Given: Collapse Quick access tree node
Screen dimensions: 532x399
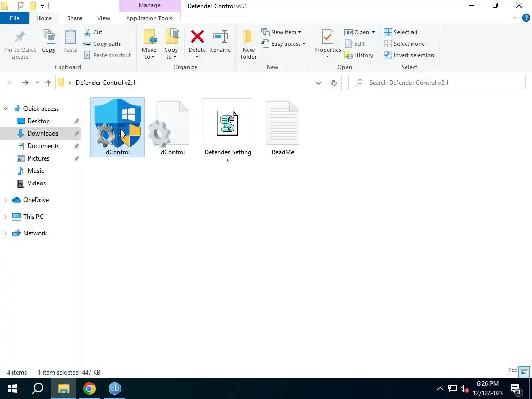Looking at the screenshot, I should coord(5,109).
